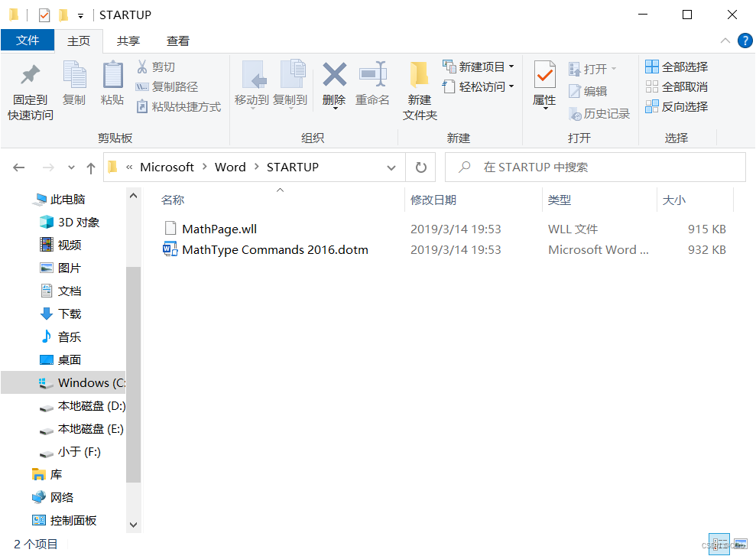Open Downloads (下载) in sidebar

pos(60,314)
